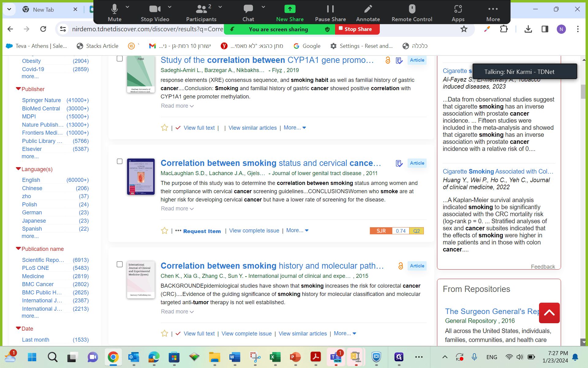Open Mute options arrow in Zoom

point(127,7)
